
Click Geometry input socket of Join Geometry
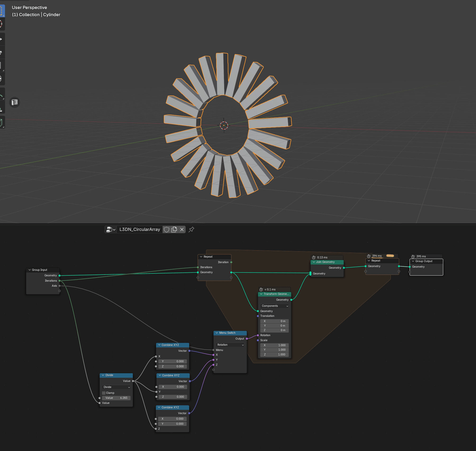coord(310,274)
